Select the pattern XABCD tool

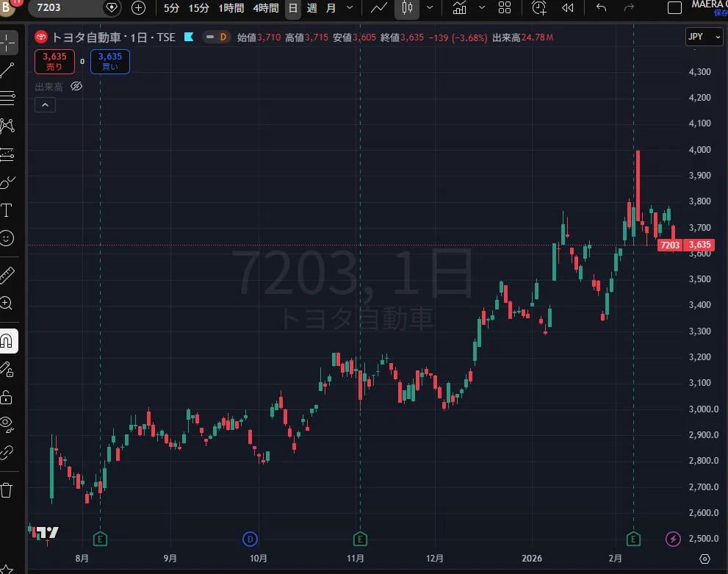point(7,126)
